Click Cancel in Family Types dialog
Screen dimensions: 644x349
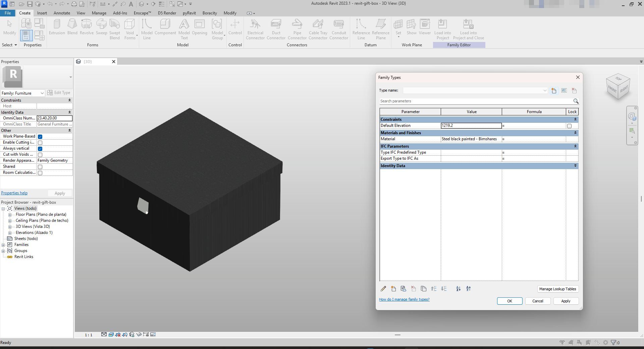(x=538, y=301)
